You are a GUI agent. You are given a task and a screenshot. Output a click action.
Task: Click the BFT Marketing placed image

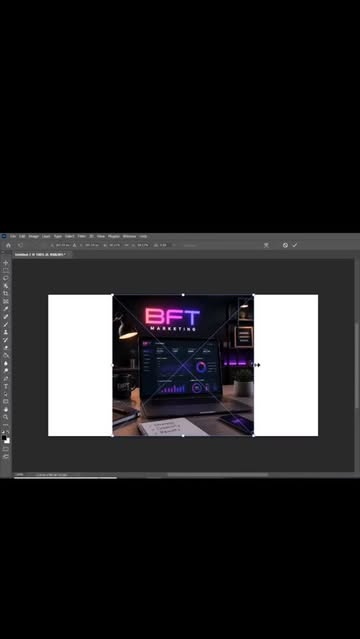pyautogui.click(x=183, y=365)
